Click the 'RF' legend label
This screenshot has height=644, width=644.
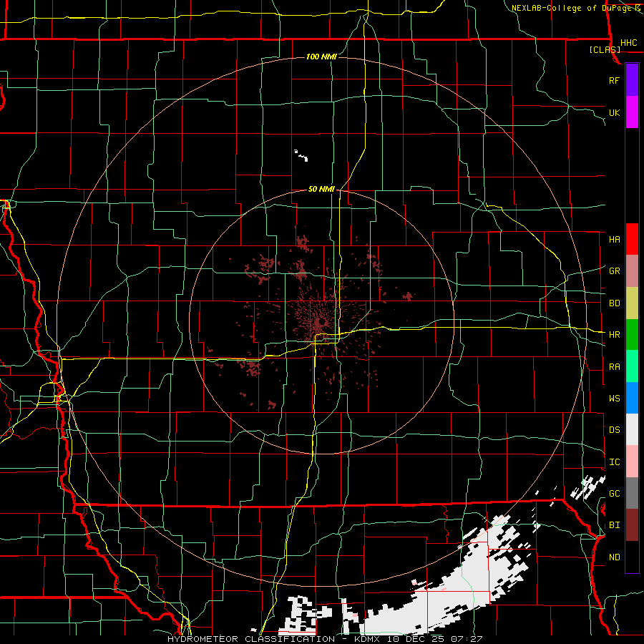pos(614,80)
